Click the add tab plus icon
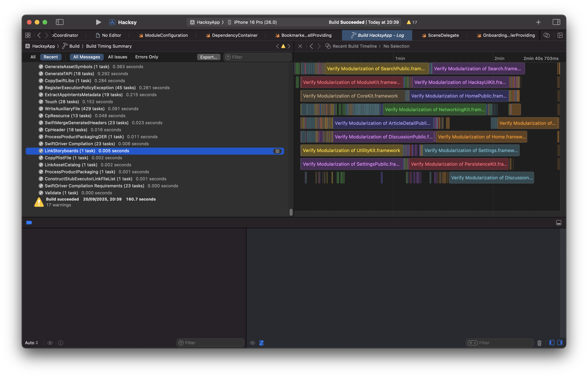The width and height of the screenshot is (588, 377). coord(538,22)
